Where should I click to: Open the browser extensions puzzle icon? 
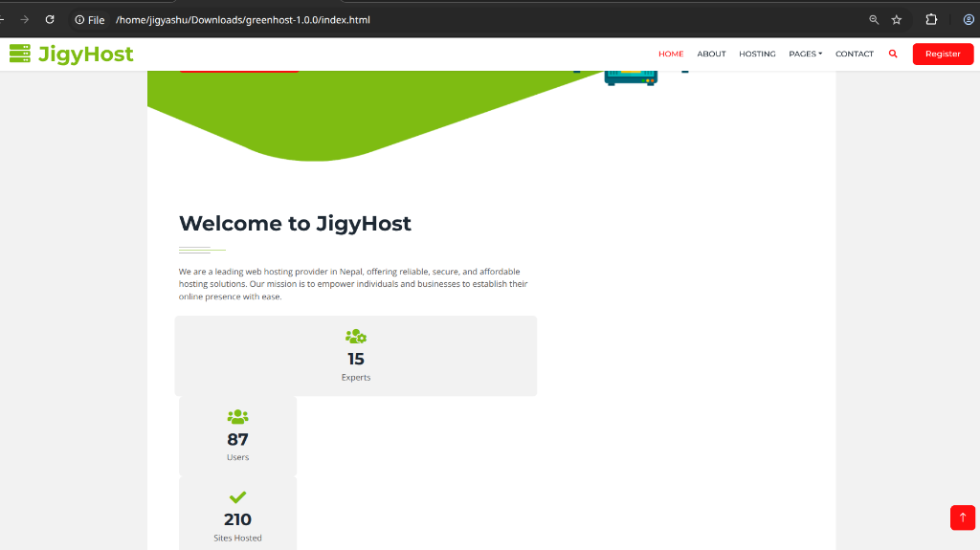pos(931,19)
